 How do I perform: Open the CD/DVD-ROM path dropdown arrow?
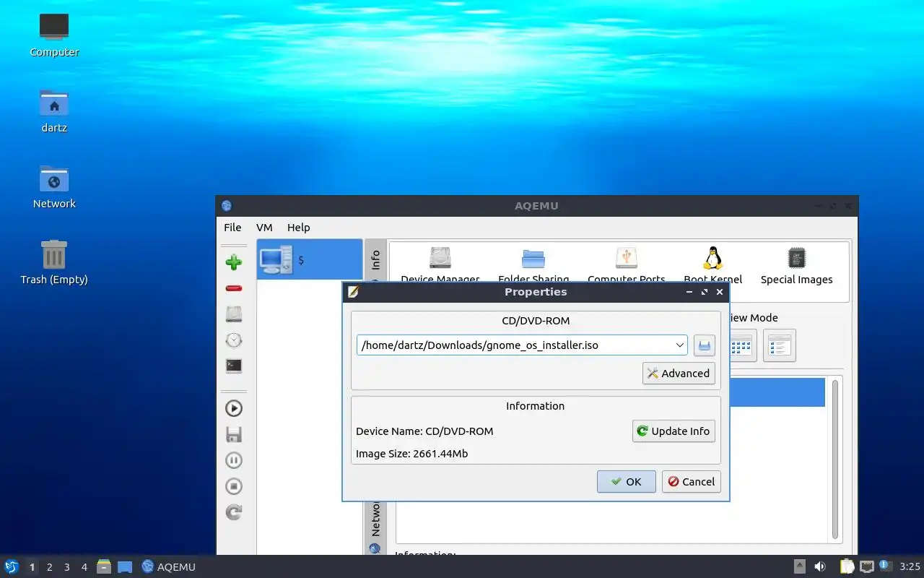(x=679, y=345)
